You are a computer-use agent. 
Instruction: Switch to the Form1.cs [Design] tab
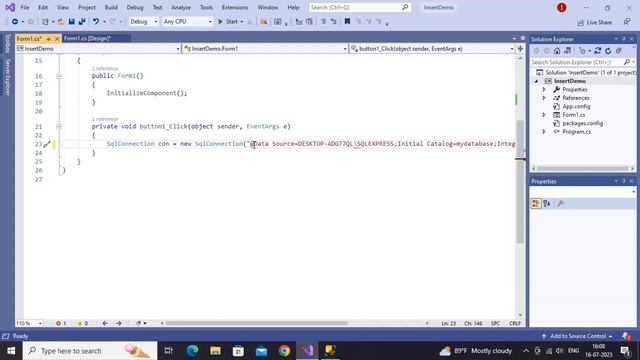pyautogui.click(x=87, y=38)
